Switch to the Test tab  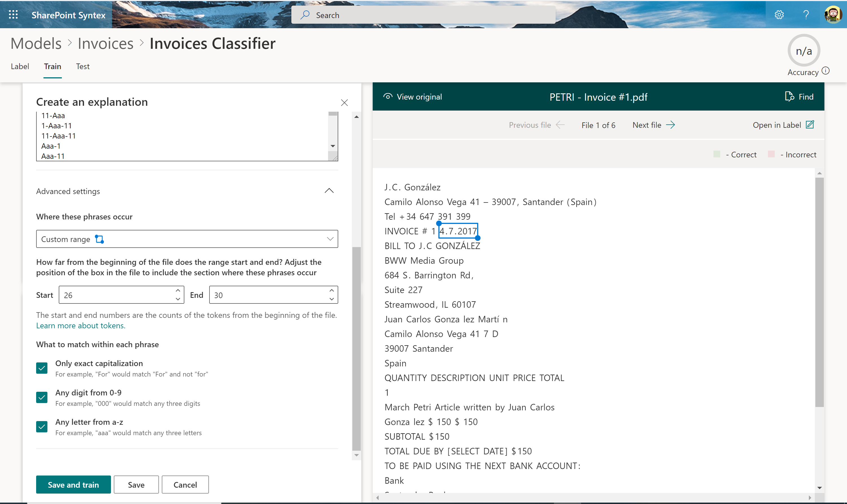pyautogui.click(x=83, y=66)
